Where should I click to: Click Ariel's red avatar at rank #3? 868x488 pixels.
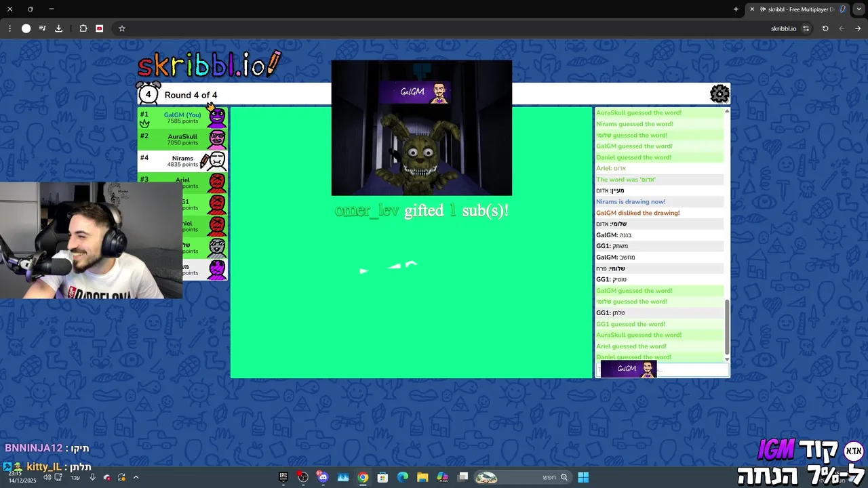point(217,182)
